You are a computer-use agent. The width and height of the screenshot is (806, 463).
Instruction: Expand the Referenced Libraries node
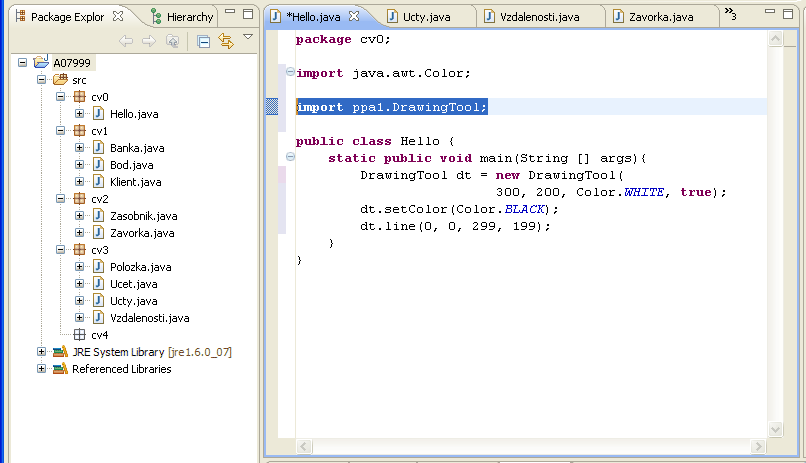(41, 369)
